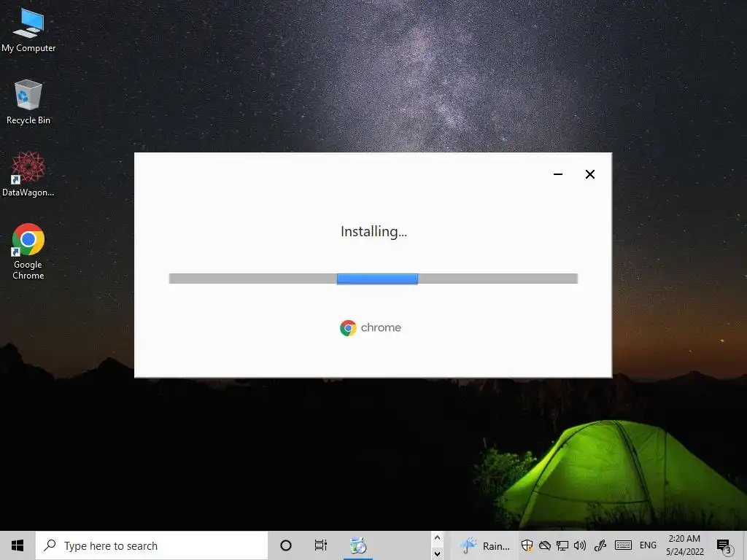Show previous taskbar row with up arrow
This screenshot has height=560, width=747.
[437, 537]
